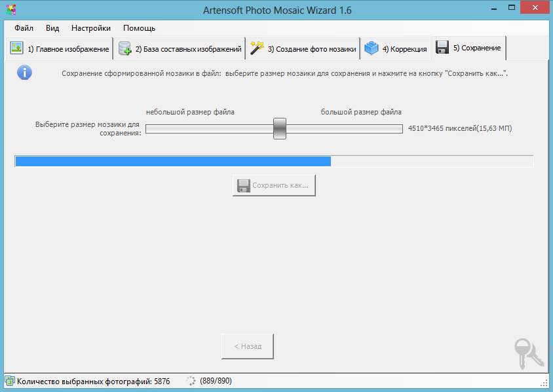This screenshot has height=392, width=553.
Task: Click the < Назад button
Action: (248, 347)
